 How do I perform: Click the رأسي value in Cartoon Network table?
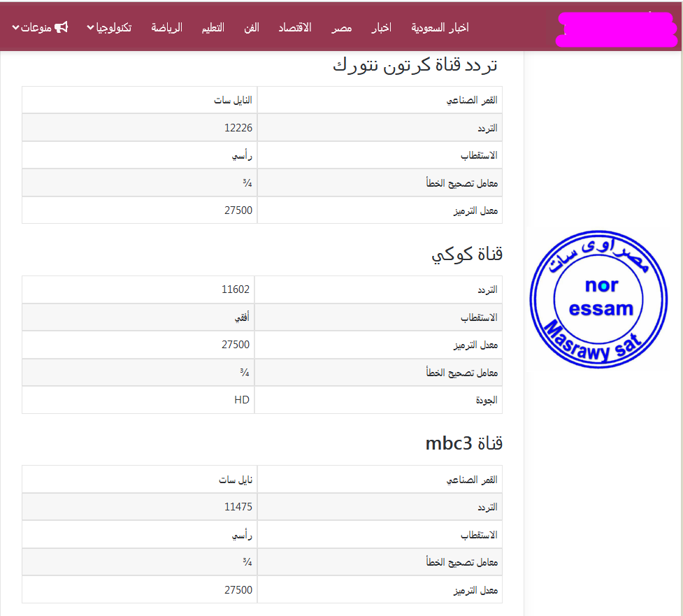click(x=242, y=155)
